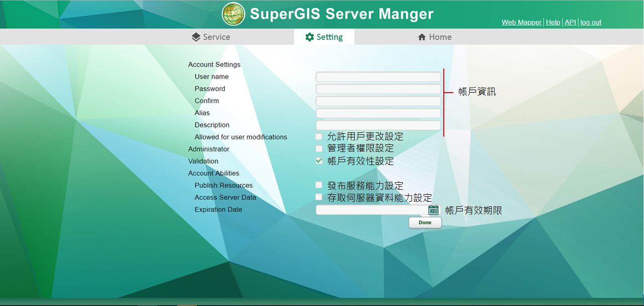644x306 pixels.
Task: Open the Help link
Action: [553, 22]
